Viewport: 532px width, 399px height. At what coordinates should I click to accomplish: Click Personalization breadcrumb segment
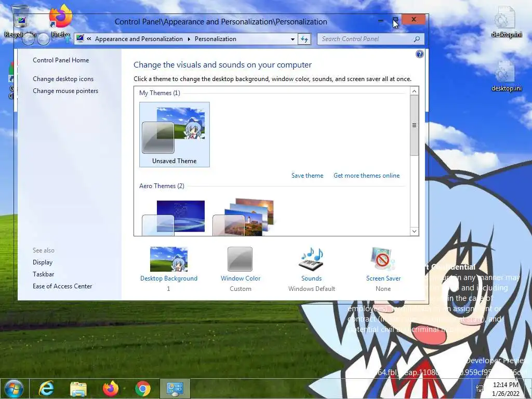216,39
